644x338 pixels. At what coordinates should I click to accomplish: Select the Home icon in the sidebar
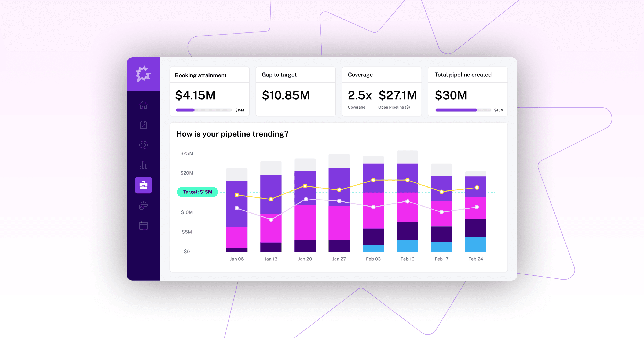[144, 105]
